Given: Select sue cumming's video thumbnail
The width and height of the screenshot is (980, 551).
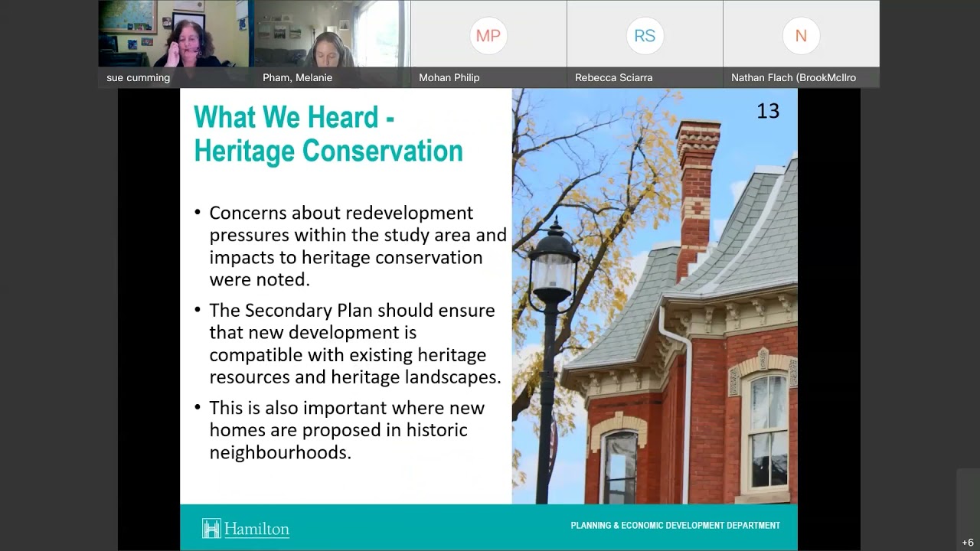Looking at the screenshot, I should (176, 44).
